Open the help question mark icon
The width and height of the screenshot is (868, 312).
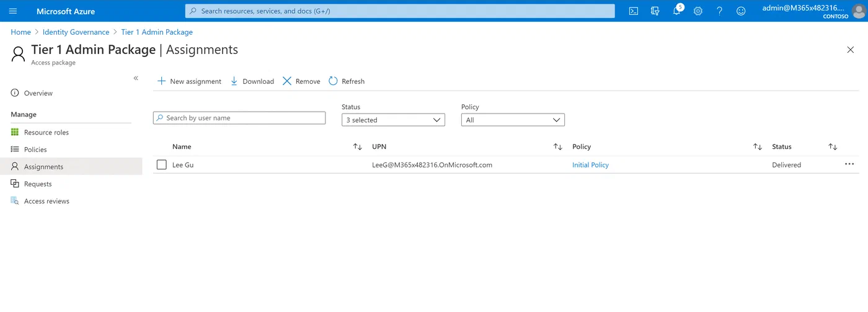point(719,11)
